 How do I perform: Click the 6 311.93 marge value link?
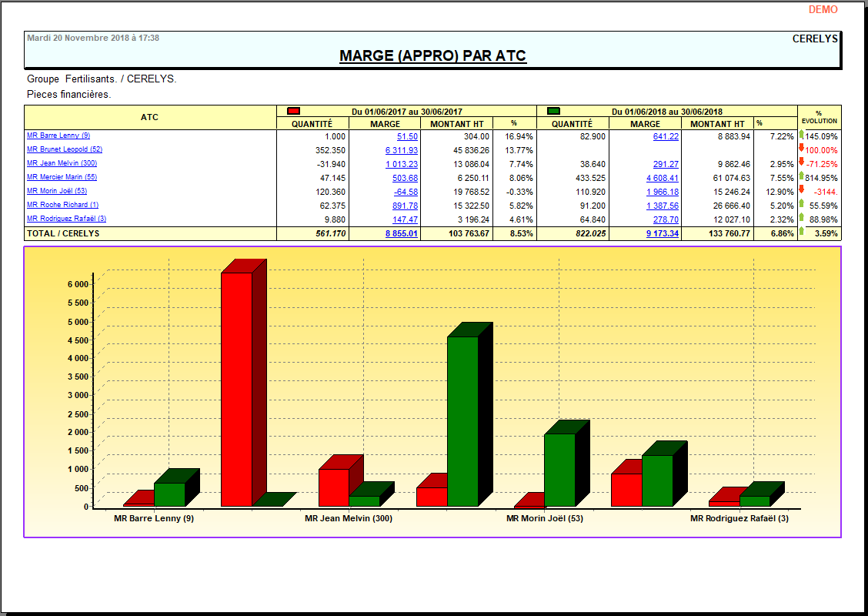402,150
